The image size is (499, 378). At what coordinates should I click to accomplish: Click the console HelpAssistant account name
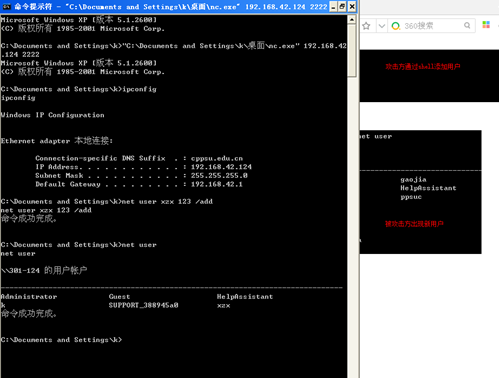(245, 297)
